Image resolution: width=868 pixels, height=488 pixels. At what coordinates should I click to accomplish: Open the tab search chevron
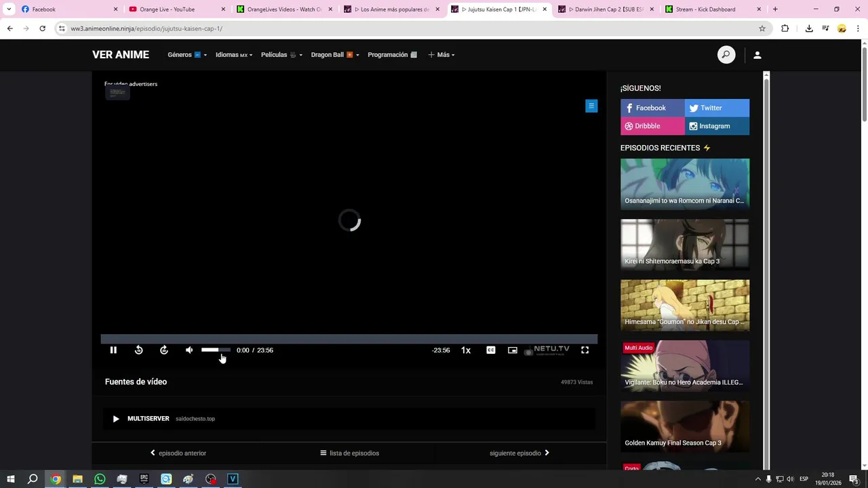pos(9,9)
